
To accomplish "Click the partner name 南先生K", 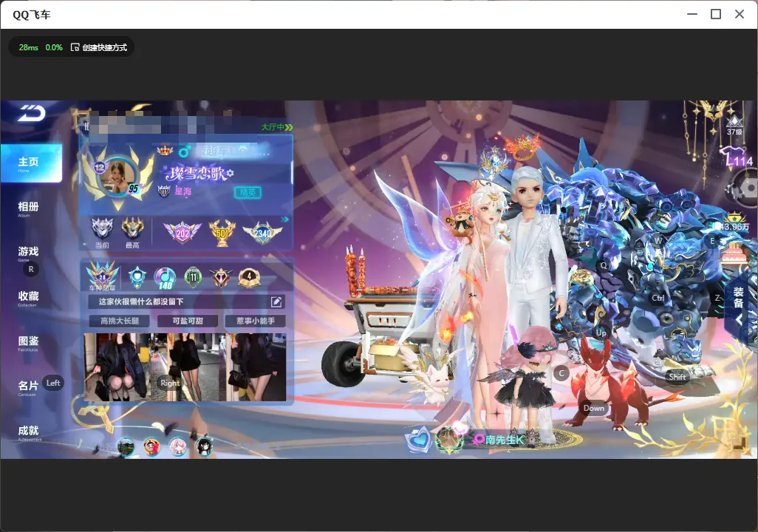I will point(504,440).
